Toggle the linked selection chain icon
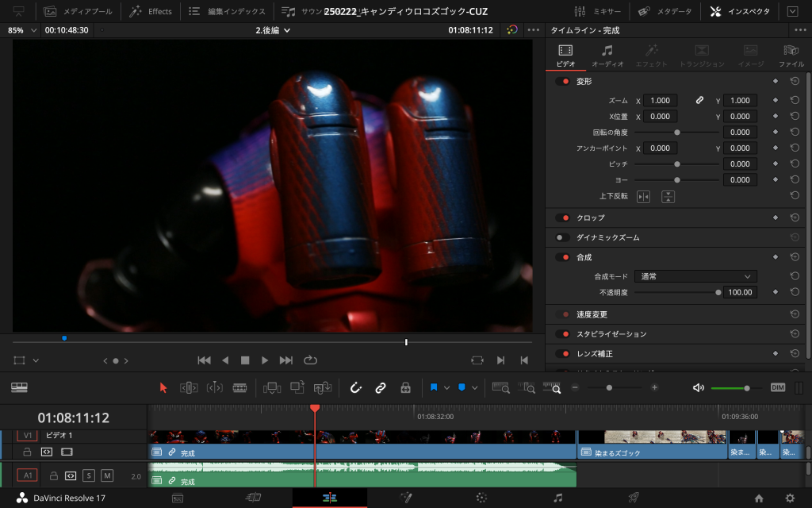Image resolution: width=812 pixels, height=508 pixels. (x=381, y=387)
